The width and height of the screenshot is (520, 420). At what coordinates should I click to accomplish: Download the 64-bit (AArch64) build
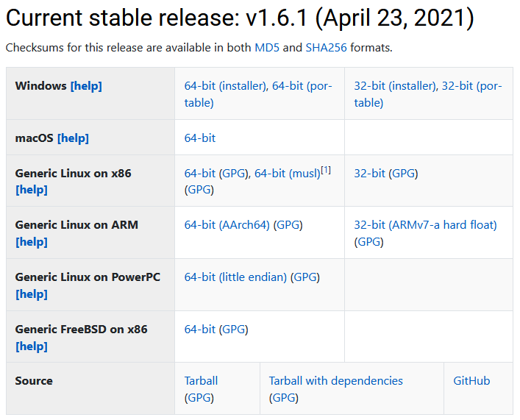227,225
